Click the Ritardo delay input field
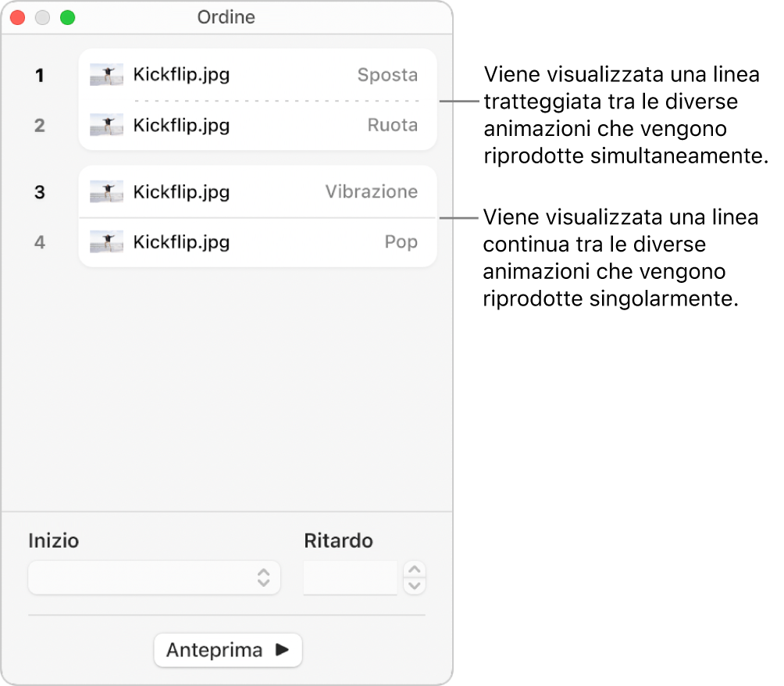Image resolution: width=784 pixels, height=686 pixels. coord(350,577)
